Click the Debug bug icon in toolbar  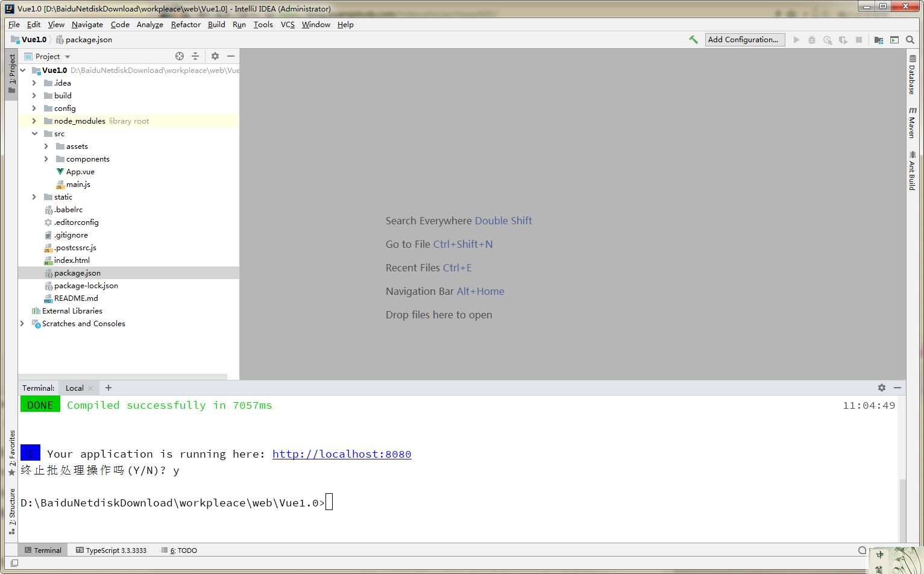tap(812, 40)
